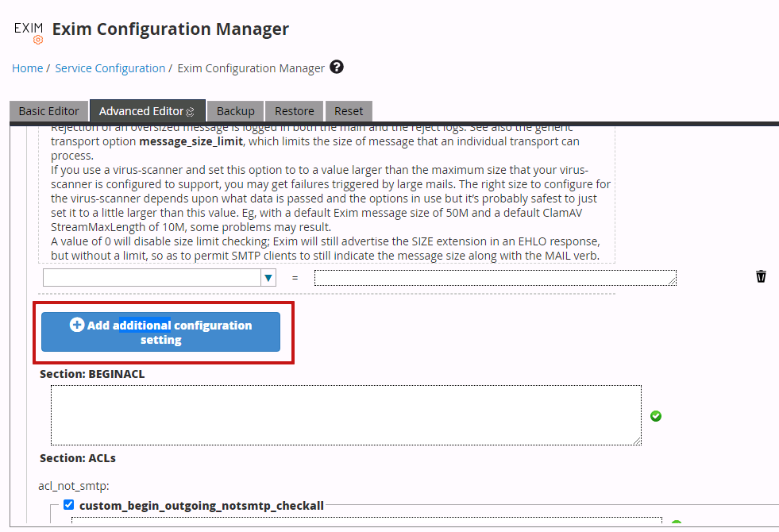Open the Restore tab
Image resolution: width=779 pixels, height=532 pixels.
[294, 111]
